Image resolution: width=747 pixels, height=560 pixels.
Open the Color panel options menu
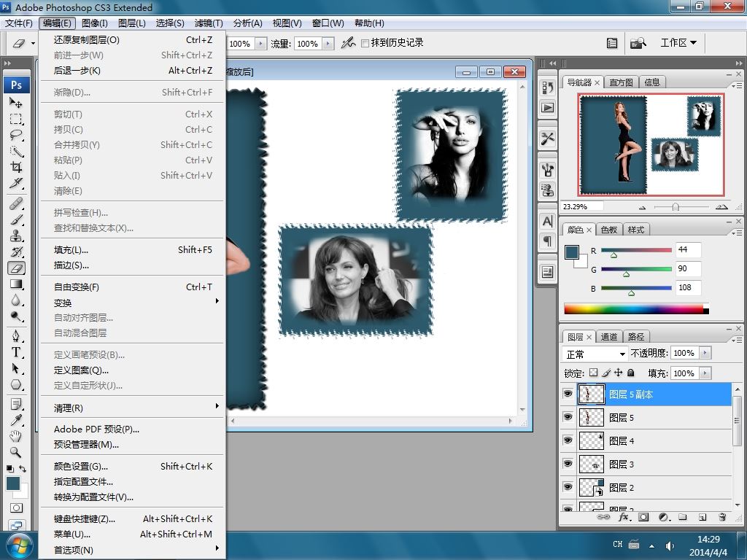coord(737,233)
